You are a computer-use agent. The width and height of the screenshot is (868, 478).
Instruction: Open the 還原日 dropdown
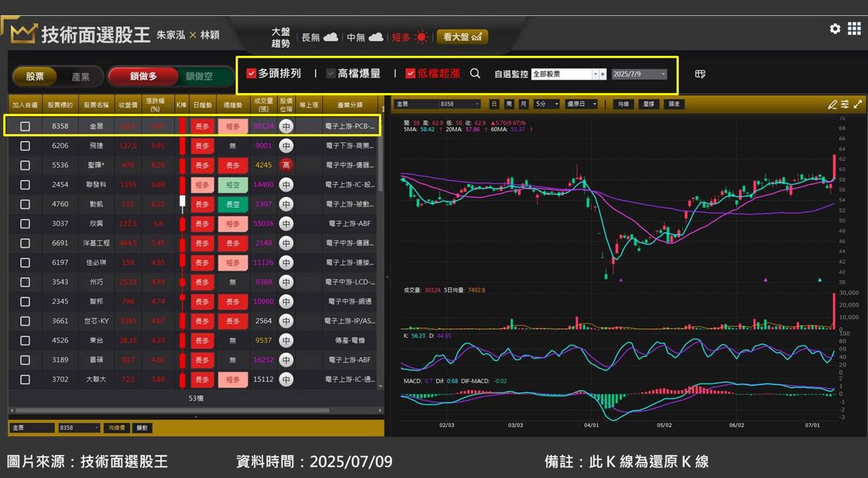pyautogui.click(x=581, y=104)
